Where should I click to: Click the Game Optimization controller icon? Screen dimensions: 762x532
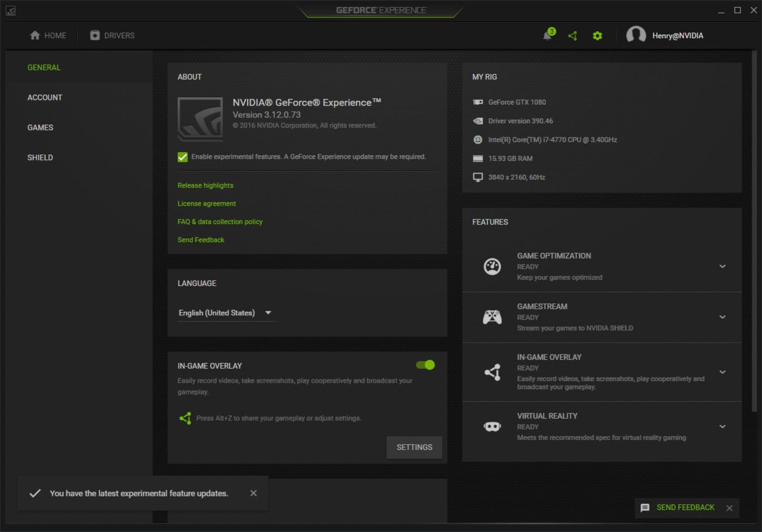click(491, 266)
